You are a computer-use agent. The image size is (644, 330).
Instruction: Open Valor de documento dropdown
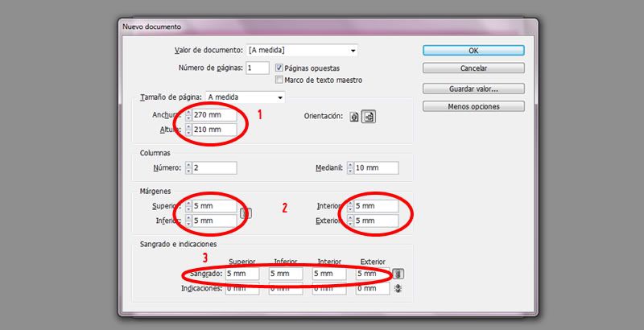[302, 51]
